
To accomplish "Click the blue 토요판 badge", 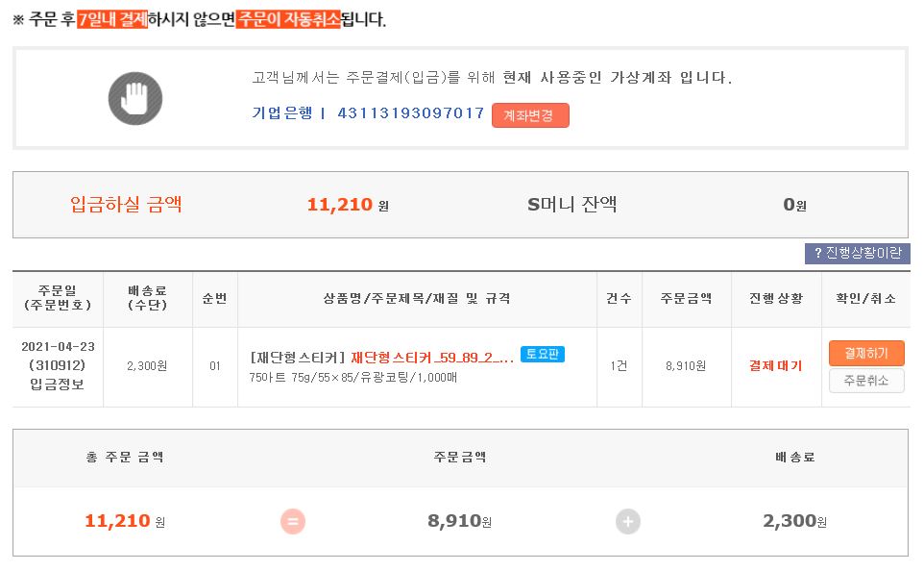I will pyautogui.click(x=543, y=355).
